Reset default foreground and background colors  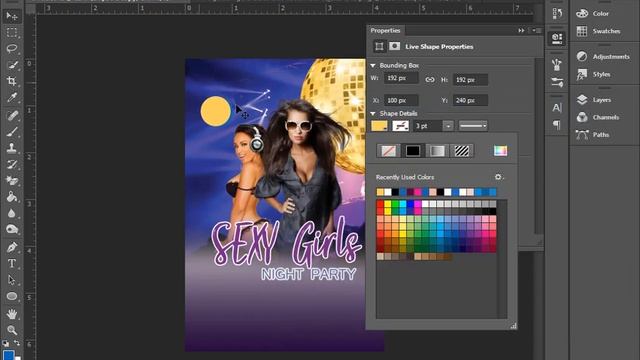(5, 343)
